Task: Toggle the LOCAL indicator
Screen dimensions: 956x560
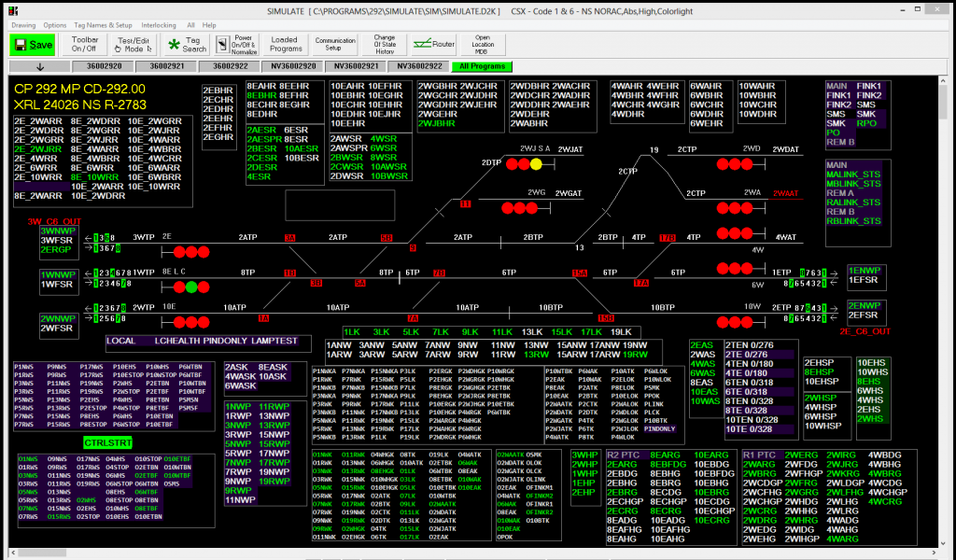Action: point(120,342)
